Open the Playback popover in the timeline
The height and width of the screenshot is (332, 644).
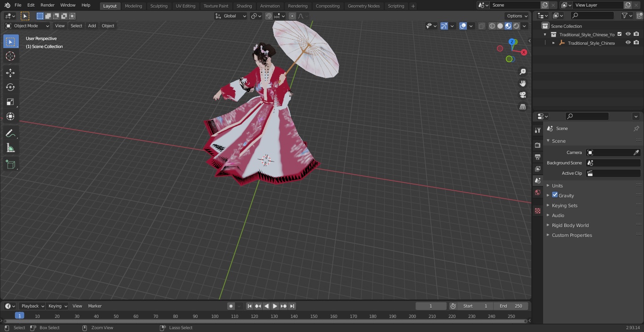pyautogui.click(x=33, y=306)
